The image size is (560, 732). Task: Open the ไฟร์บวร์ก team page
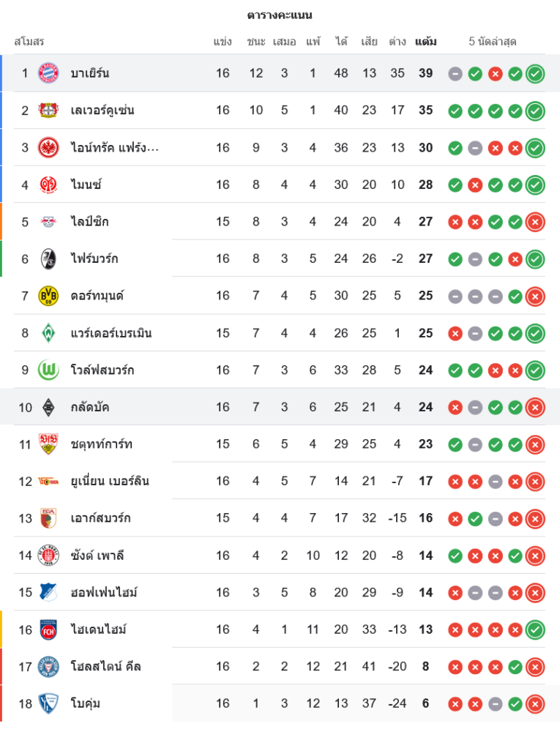(94, 258)
